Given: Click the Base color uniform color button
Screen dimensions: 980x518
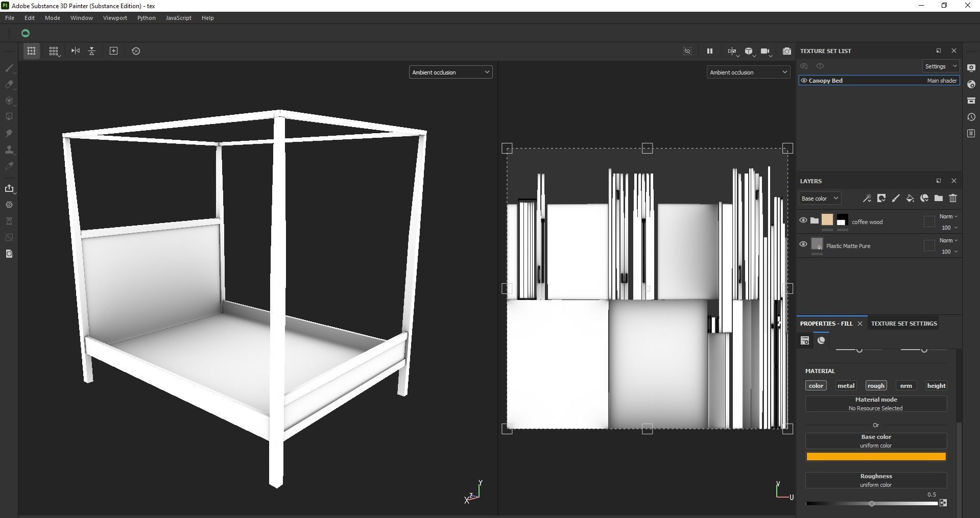Looking at the screenshot, I should pos(876,441).
